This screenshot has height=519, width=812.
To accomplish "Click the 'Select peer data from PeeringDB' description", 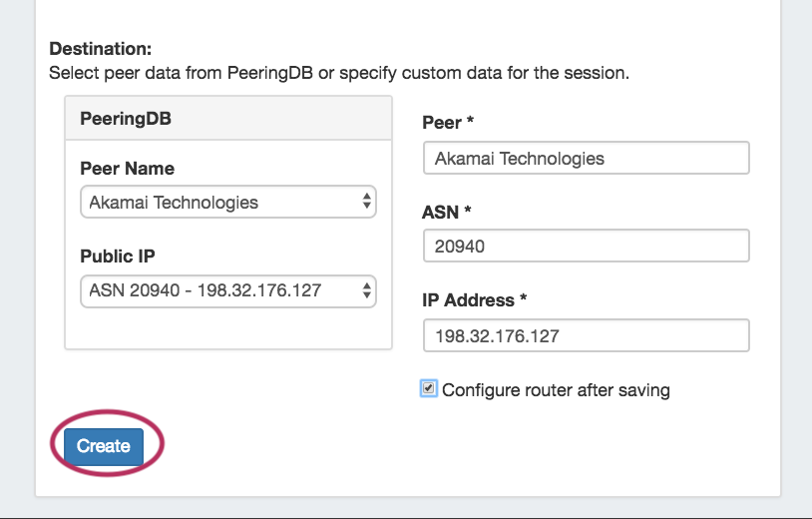I will (x=339, y=73).
